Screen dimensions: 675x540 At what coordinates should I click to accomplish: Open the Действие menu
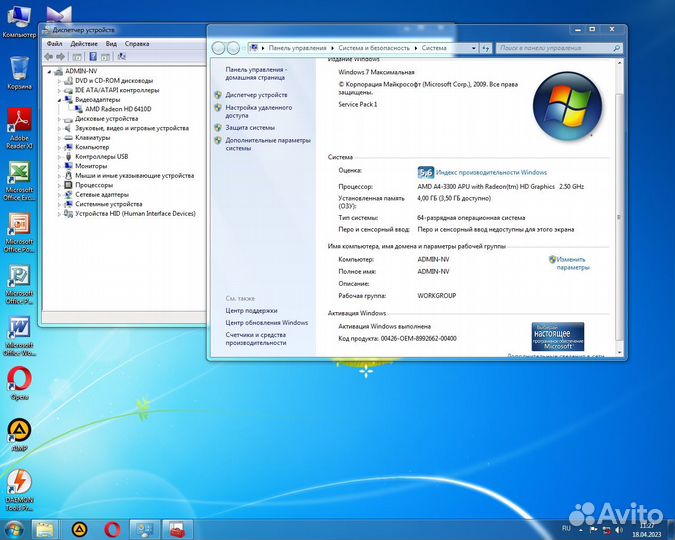coord(84,43)
